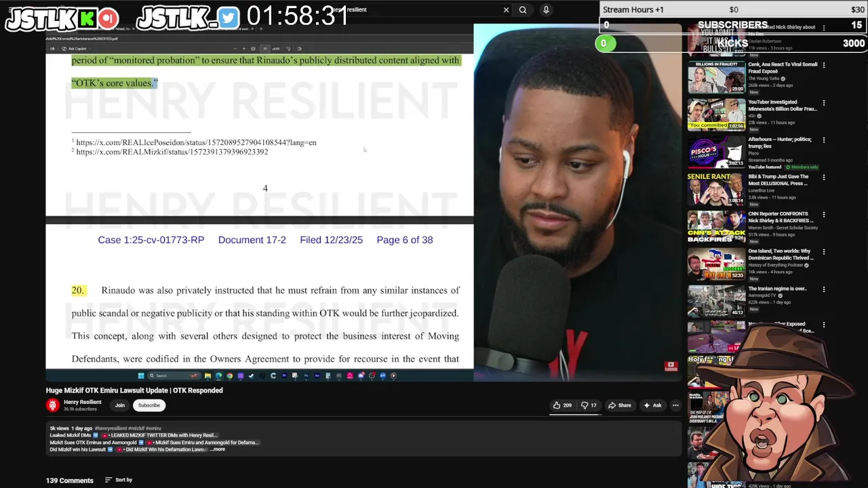Image resolution: width=868 pixels, height=488 pixels.
Task: Open the BILLIONS IN FRAUD thumbnail
Action: pos(716,77)
